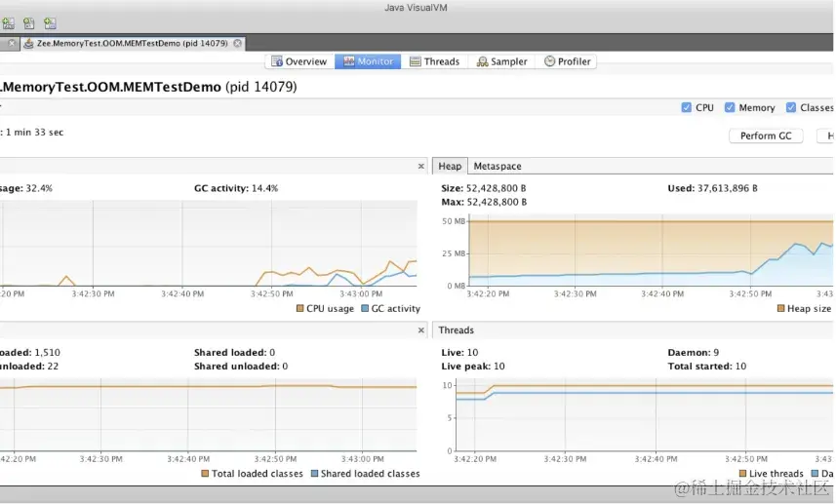
Task: Close the Classes graph panel
Action: 421,330
